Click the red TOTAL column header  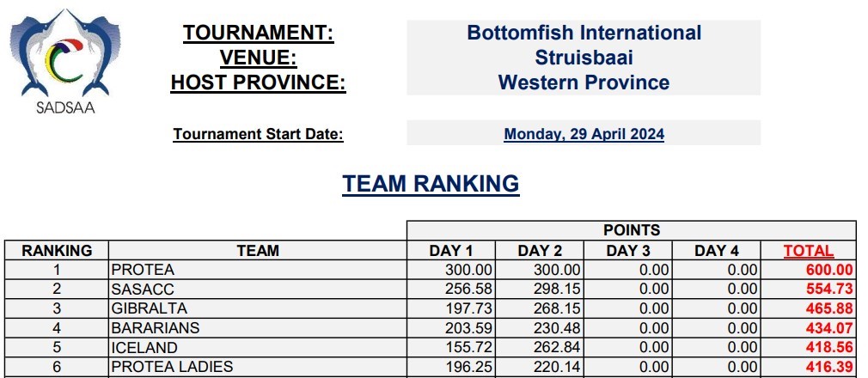808,251
